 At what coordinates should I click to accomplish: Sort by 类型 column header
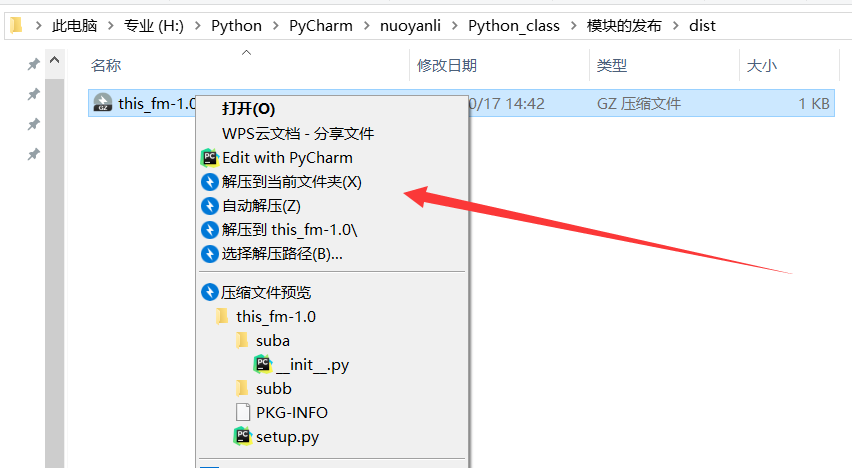pos(612,66)
